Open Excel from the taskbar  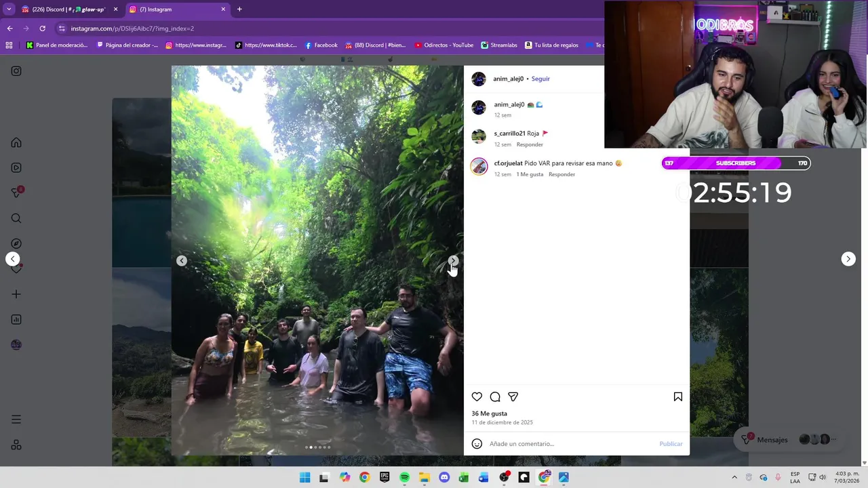pos(464,477)
